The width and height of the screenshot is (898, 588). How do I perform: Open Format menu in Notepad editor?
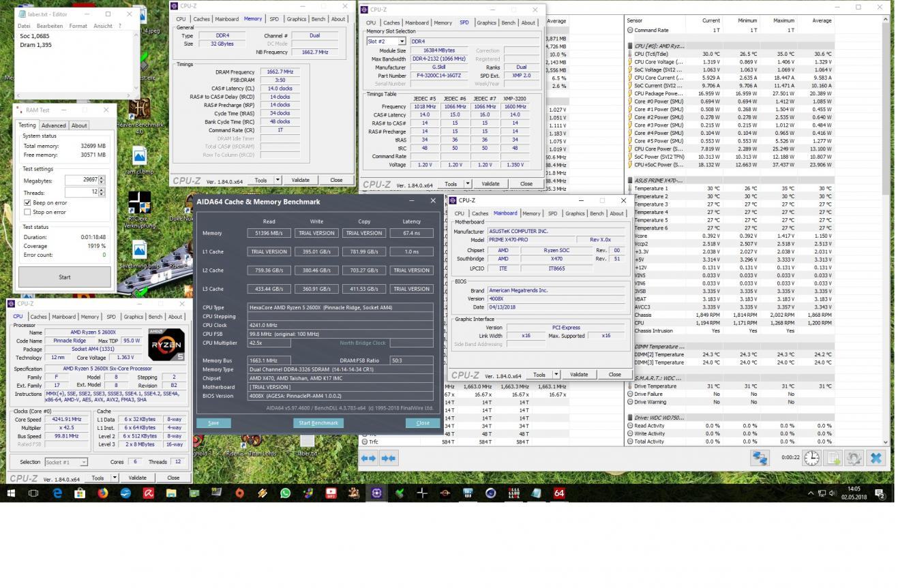tap(78, 26)
